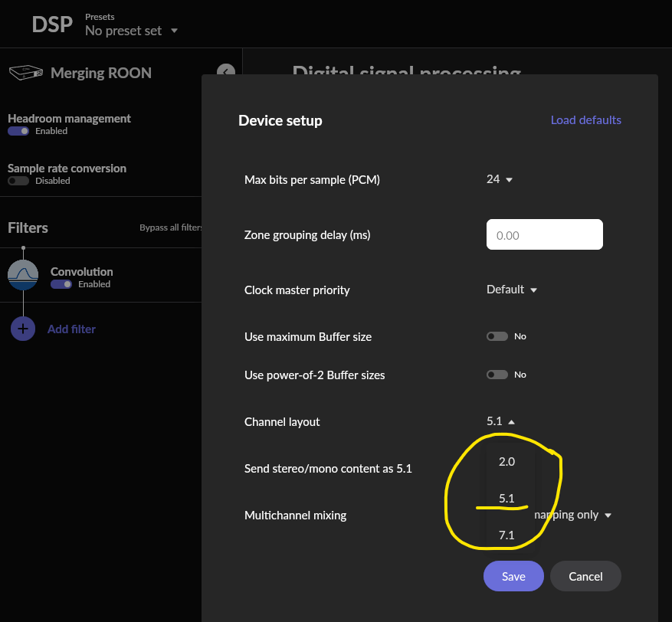The height and width of the screenshot is (622, 672).
Task: Toggle the Convolution filter switch
Action: 61,284
